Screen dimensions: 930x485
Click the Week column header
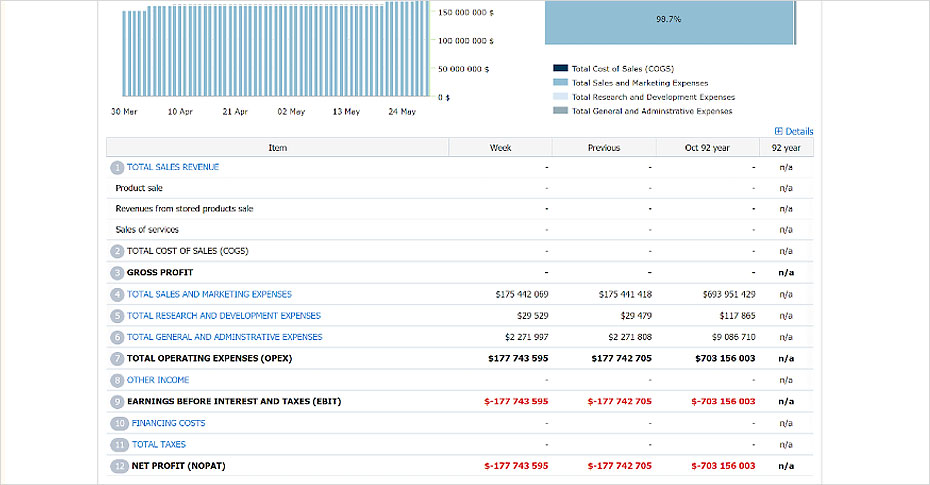point(500,148)
